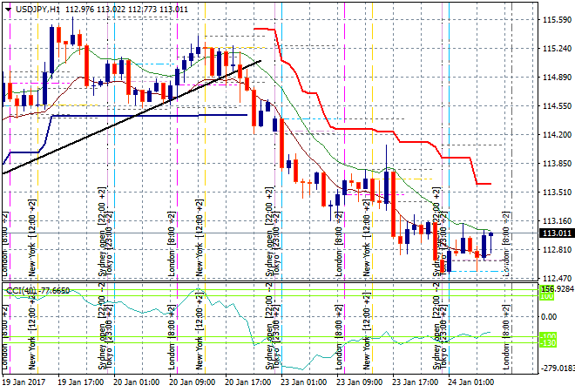This screenshot has width=575, height=392.
Task: Click the 19 Jan 2017 date label
Action: point(24,382)
